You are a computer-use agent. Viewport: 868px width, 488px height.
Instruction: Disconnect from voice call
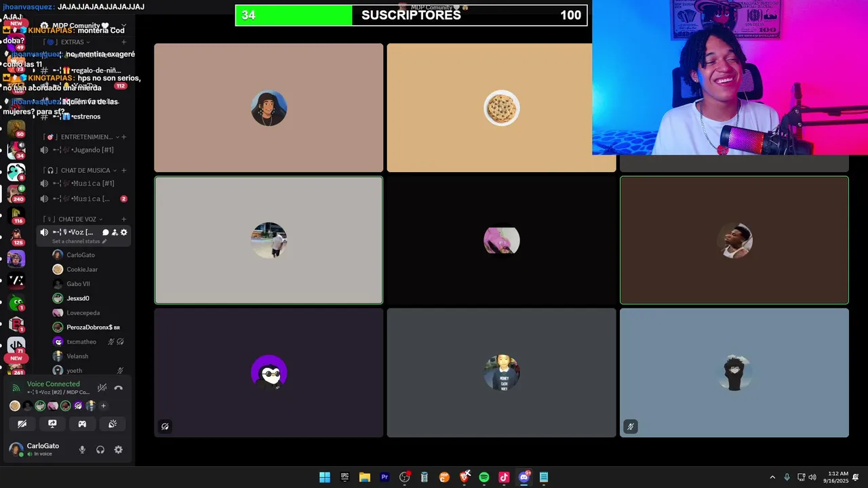pos(119,388)
